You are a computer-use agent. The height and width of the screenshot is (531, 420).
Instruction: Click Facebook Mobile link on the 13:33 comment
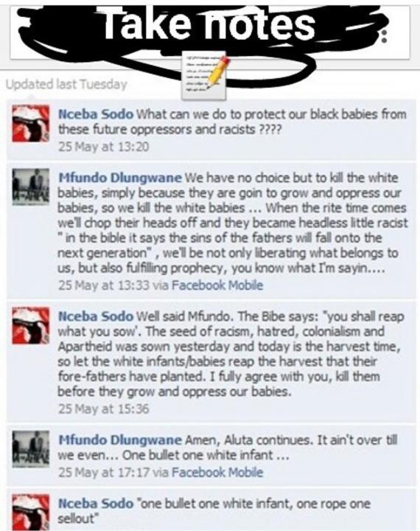(x=217, y=285)
